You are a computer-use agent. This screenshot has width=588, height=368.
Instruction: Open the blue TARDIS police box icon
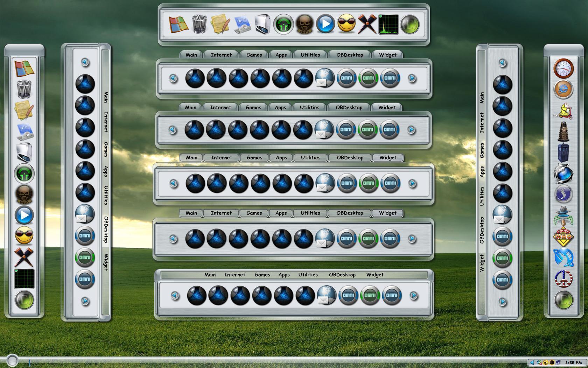[x=563, y=153]
